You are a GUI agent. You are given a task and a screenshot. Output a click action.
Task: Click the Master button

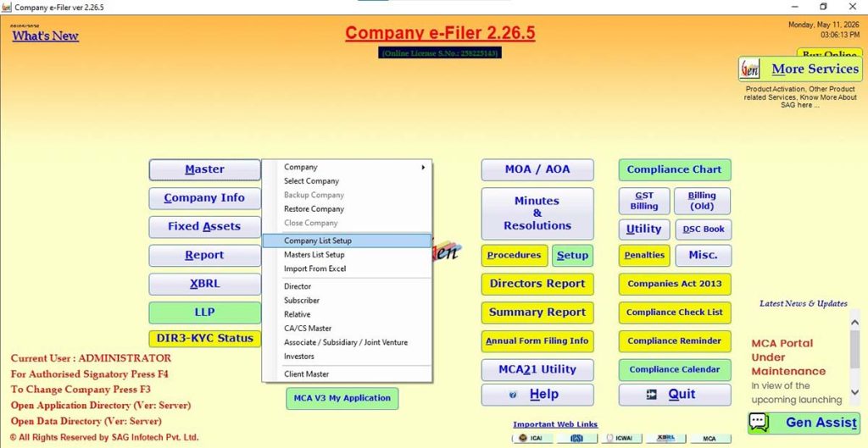coord(205,169)
